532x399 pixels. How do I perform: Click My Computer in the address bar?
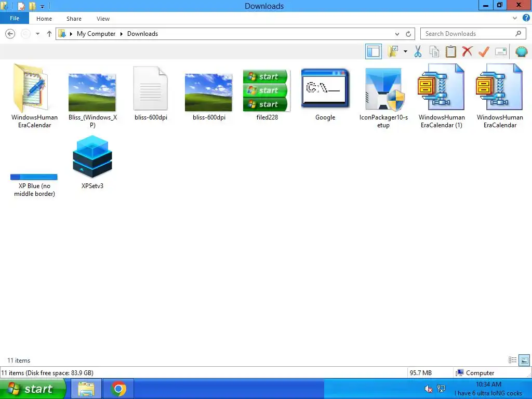(96, 34)
